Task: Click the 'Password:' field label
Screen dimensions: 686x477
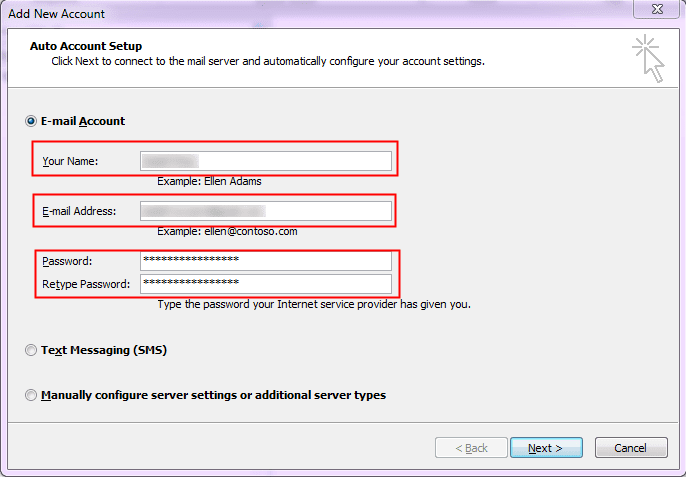Action: point(67,261)
